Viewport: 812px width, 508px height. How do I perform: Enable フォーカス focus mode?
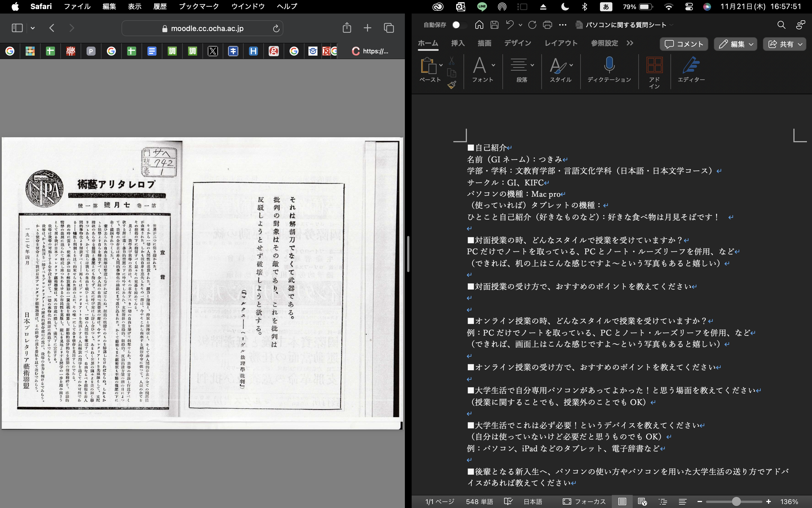584,502
